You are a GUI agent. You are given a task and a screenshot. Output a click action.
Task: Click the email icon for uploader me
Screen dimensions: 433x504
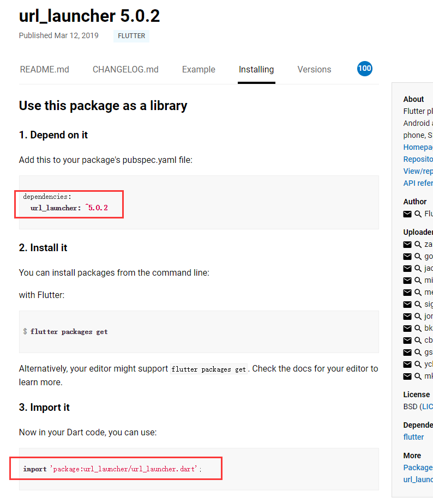point(407,293)
